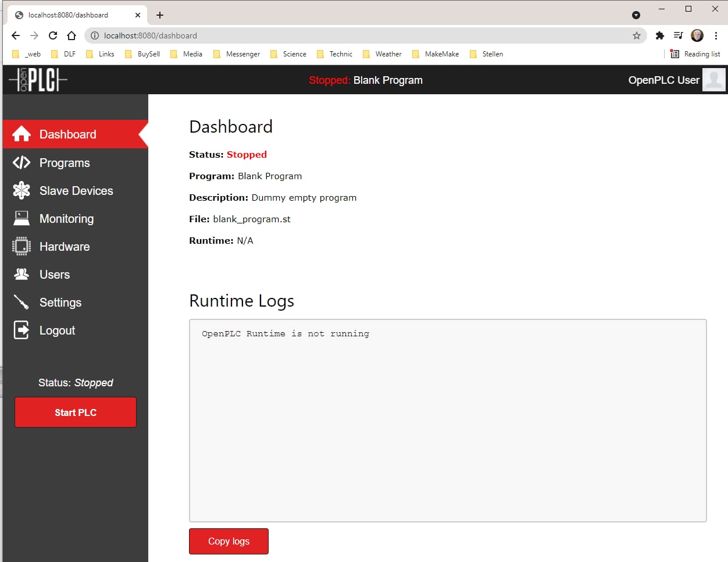Open the Science bookmarks folder
728x562 pixels.
[x=288, y=54]
